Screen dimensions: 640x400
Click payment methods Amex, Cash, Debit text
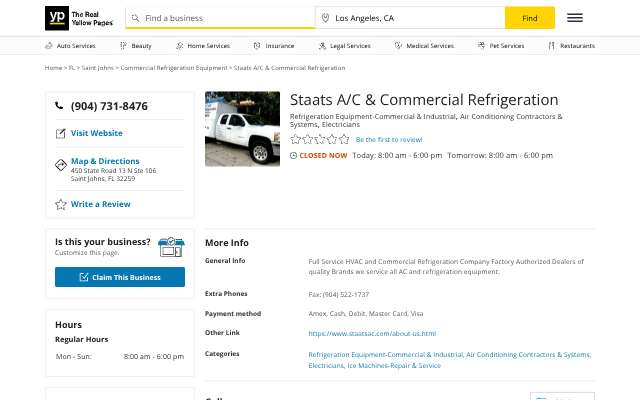[366, 313]
